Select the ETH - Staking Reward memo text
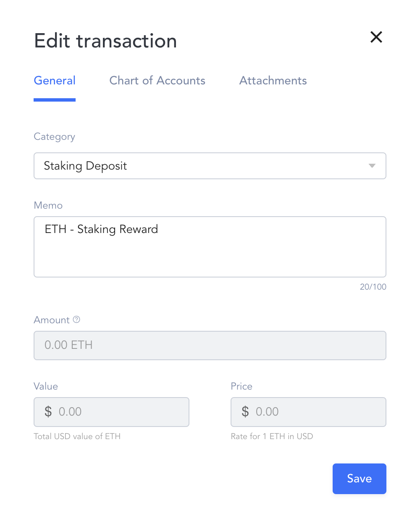 click(x=101, y=229)
